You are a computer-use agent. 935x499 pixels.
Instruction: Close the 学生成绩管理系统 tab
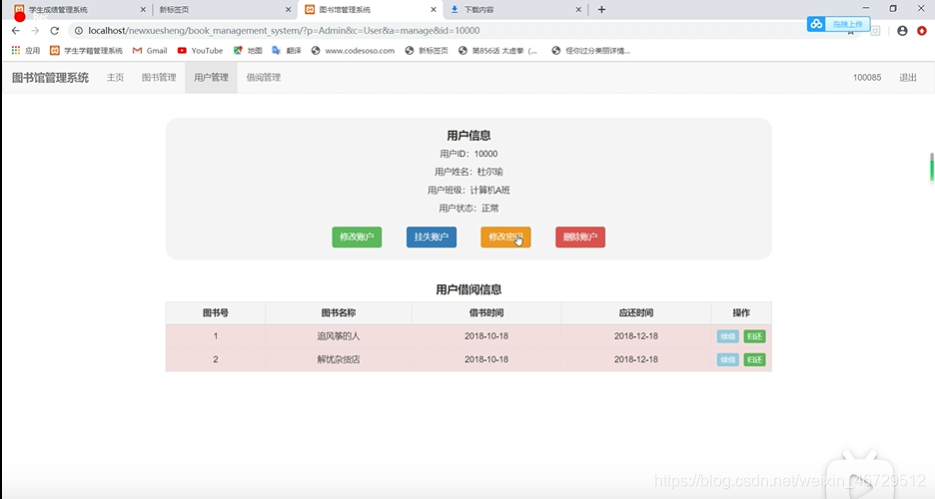point(143,10)
